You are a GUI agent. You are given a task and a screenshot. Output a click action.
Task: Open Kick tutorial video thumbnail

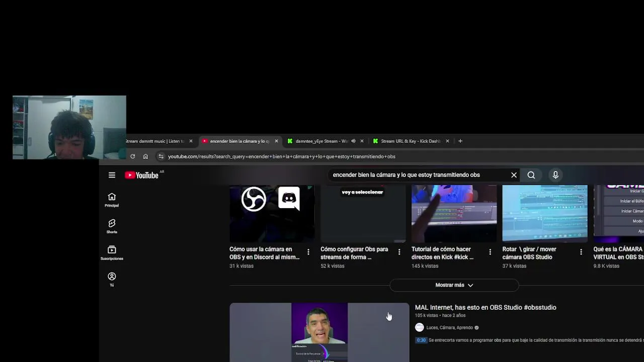tap(454, 214)
